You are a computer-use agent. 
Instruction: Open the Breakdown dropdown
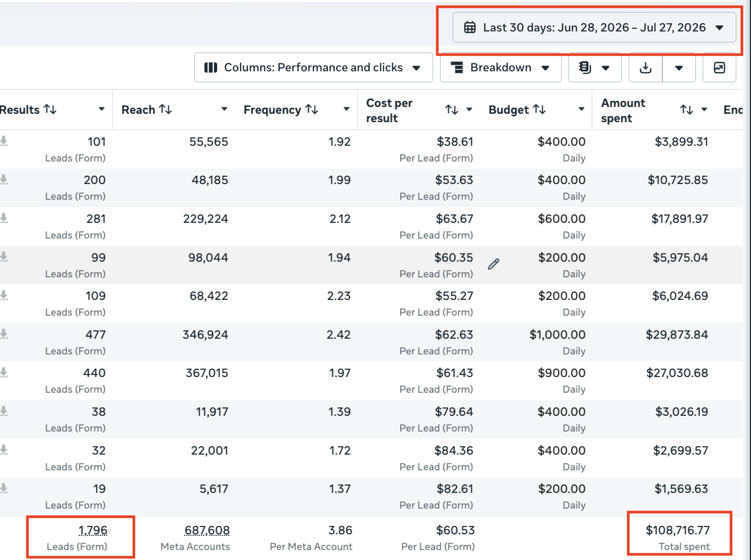pos(500,68)
